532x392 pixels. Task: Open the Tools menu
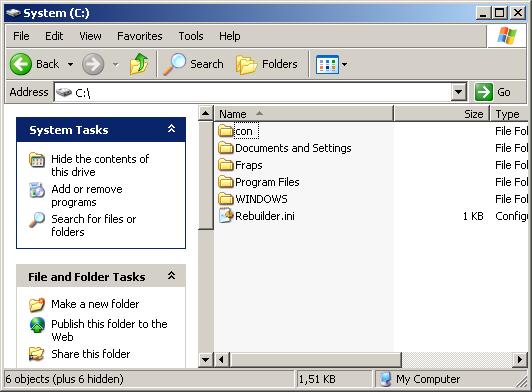tap(191, 36)
